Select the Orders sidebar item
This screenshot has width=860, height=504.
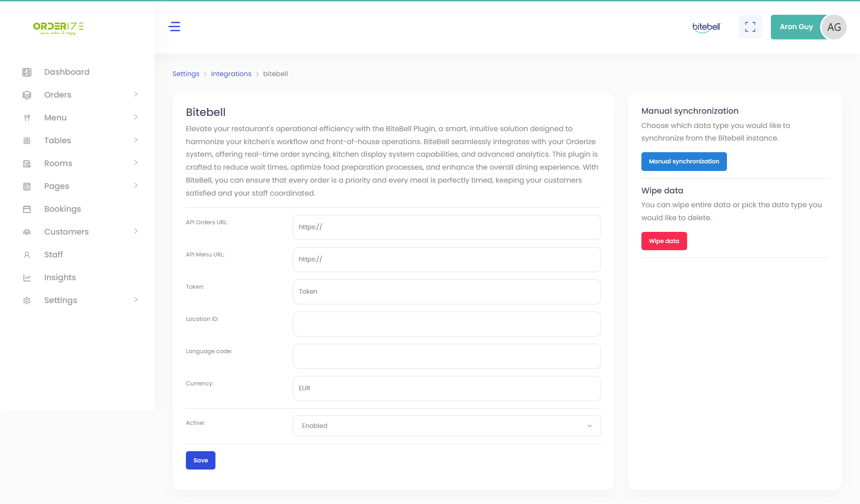pos(58,95)
